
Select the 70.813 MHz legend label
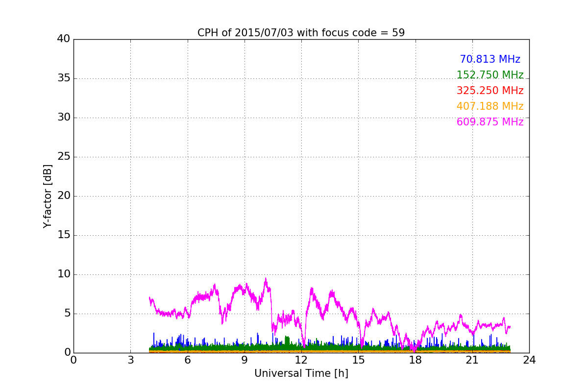click(x=490, y=59)
